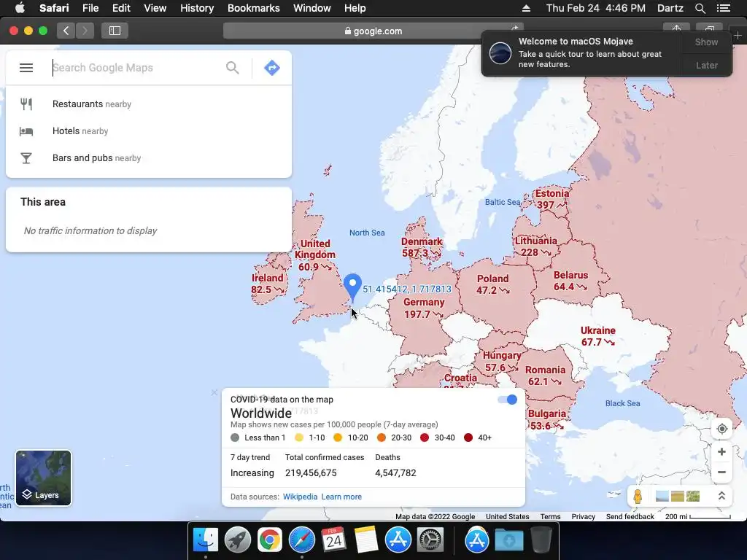Open Notification Center list icon

[723, 8]
